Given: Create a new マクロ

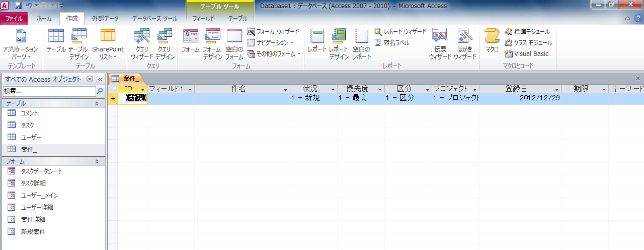Looking at the screenshot, I should click(x=492, y=41).
